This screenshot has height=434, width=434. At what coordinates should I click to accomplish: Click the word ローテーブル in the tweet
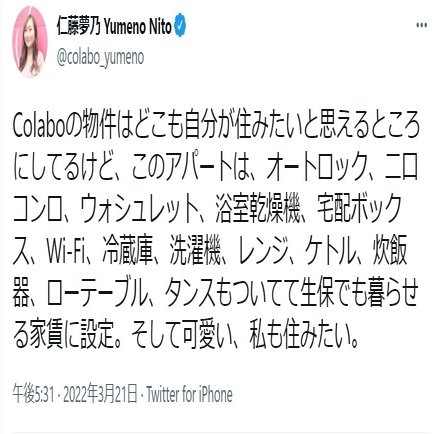(97, 294)
